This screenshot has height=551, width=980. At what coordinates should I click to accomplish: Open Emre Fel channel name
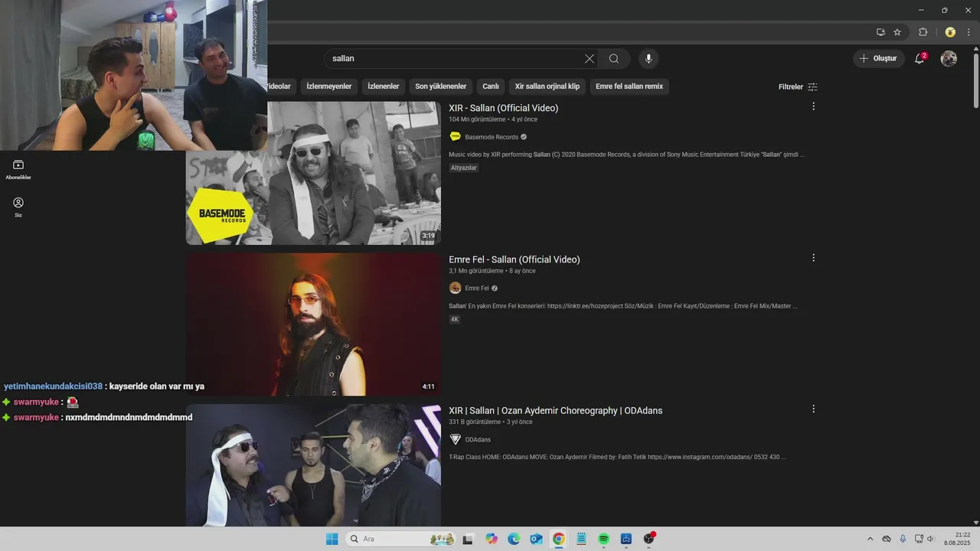click(x=477, y=289)
